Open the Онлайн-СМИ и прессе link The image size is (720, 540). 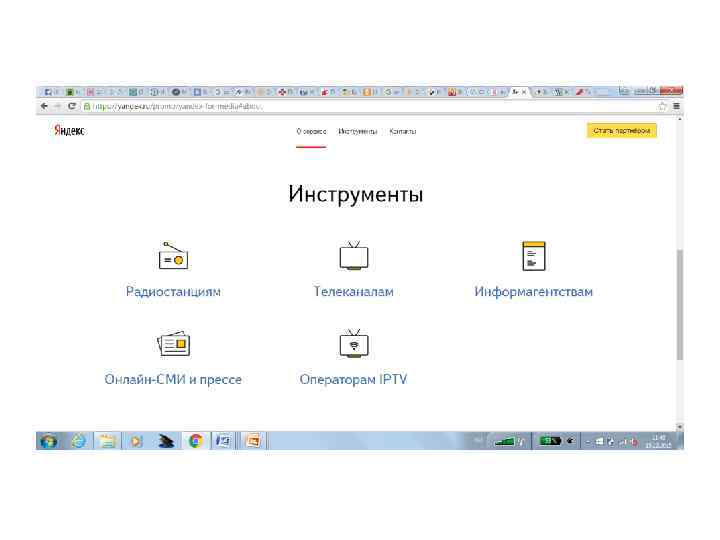tap(173, 379)
